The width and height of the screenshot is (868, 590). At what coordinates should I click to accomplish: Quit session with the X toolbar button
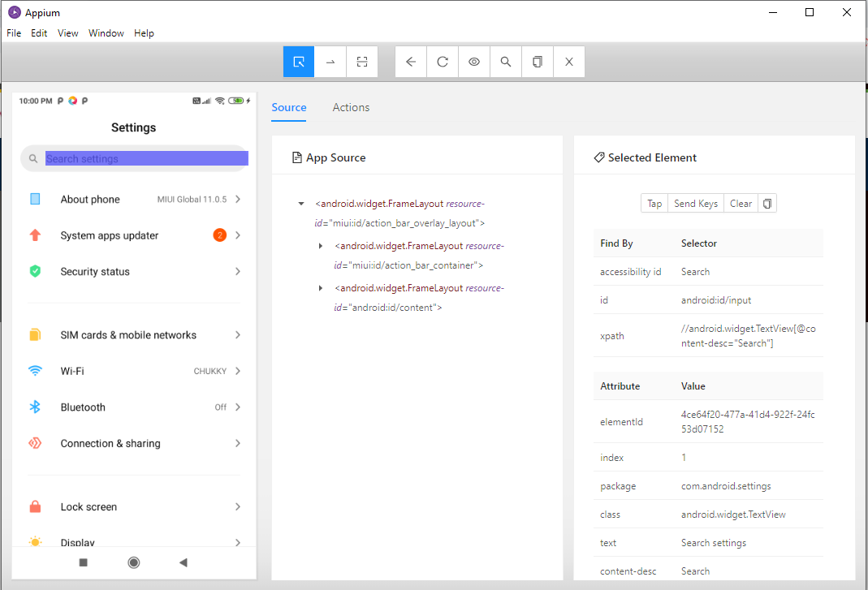coord(569,62)
